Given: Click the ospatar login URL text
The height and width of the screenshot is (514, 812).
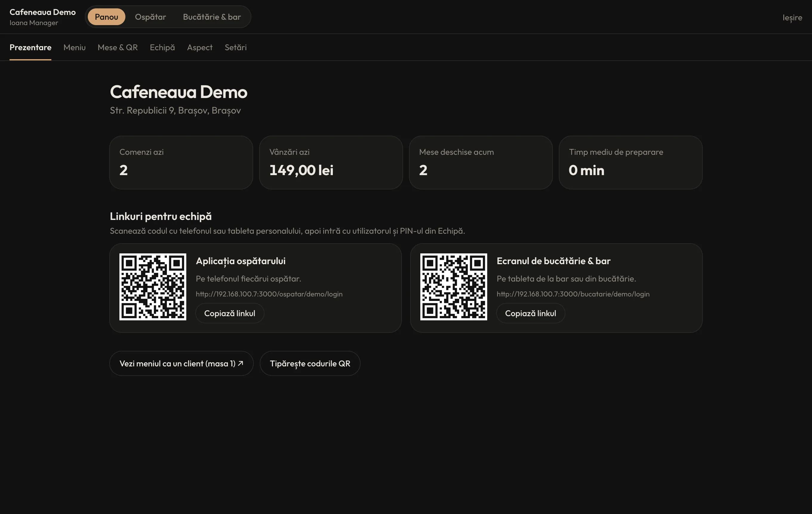Looking at the screenshot, I should [x=269, y=294].
